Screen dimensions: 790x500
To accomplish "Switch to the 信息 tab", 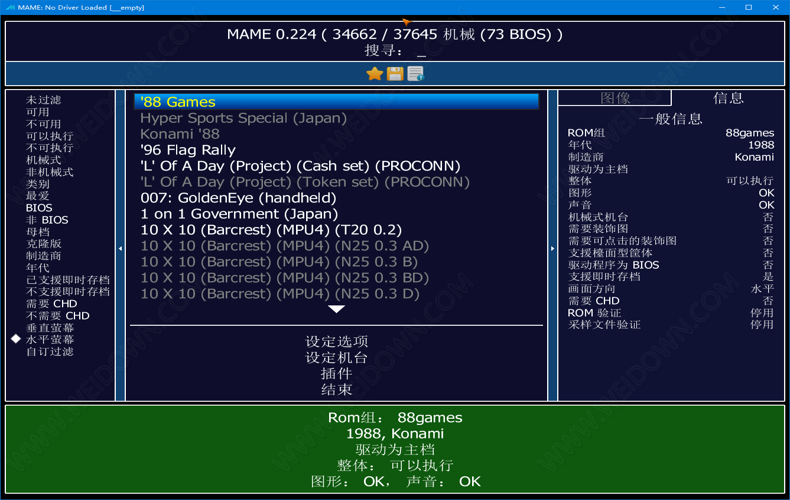I will point(728,98).
